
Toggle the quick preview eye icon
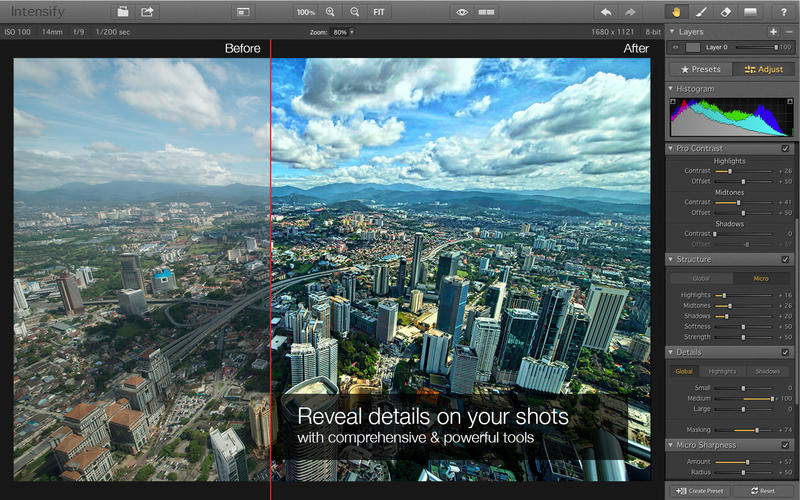point(462,12)
